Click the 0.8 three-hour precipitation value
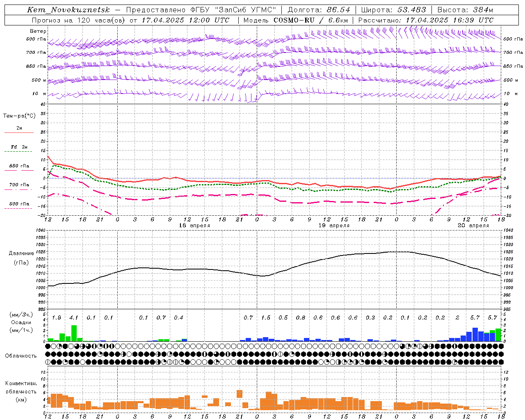 click(x=301, y=317)
